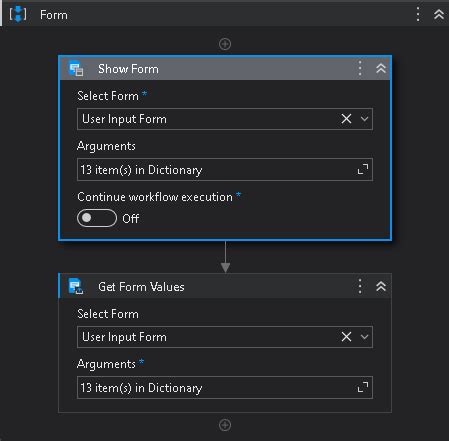This screenshot has width=449, height=441.
Task: Add activity above Show Form
Action: pos(225,44)
